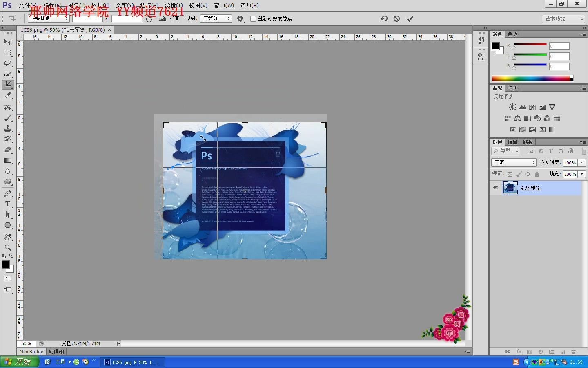Open the 视图 (View) menu
Image resolution: width=588 pixels, height=368 pixels.
pyautogui.click(x=198, y=5)
